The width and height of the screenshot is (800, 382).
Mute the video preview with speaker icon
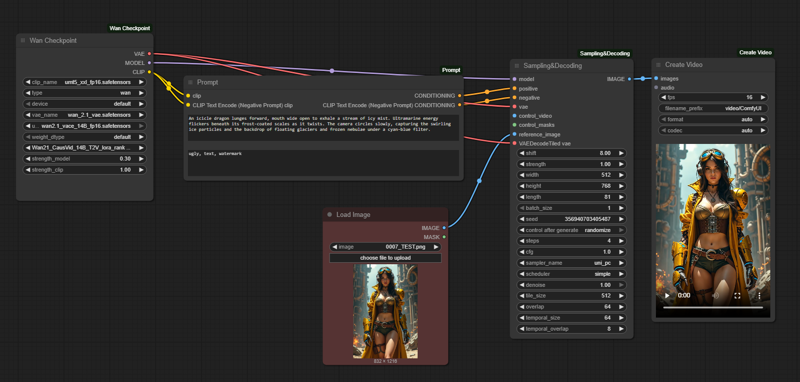tap(716, 295)
